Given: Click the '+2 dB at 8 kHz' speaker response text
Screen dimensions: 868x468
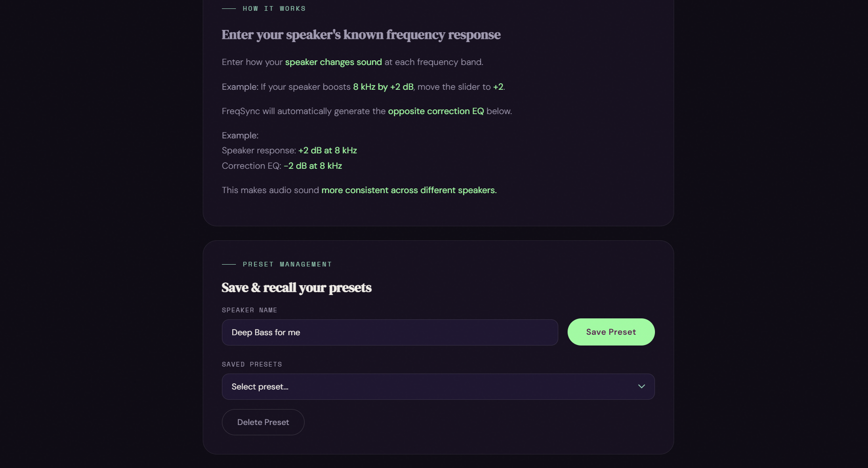Looking at the screenshot, I should click(327, 151).
